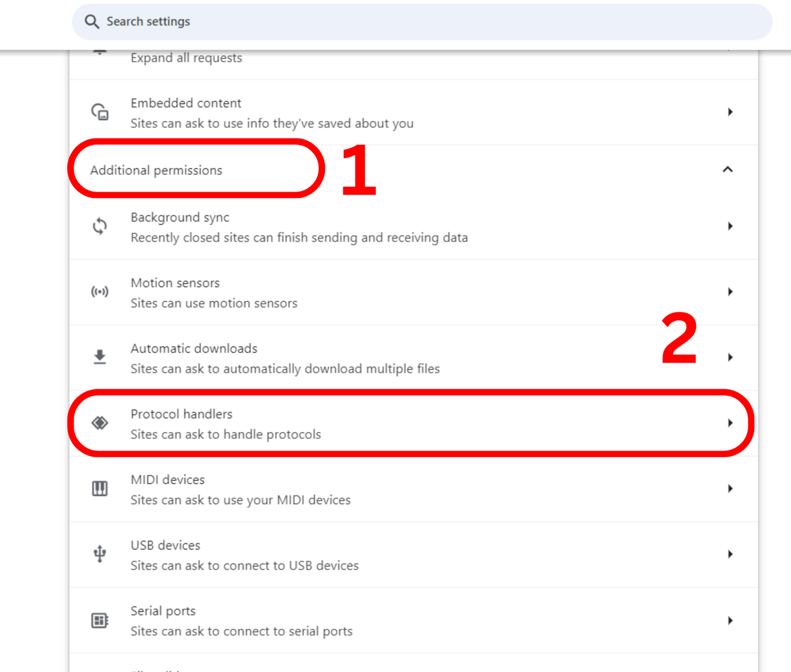Click the USB devices icon
Image resolution: width=791 pixels, height=672 pixels.
pyautogui.click(x=100, y=554)
